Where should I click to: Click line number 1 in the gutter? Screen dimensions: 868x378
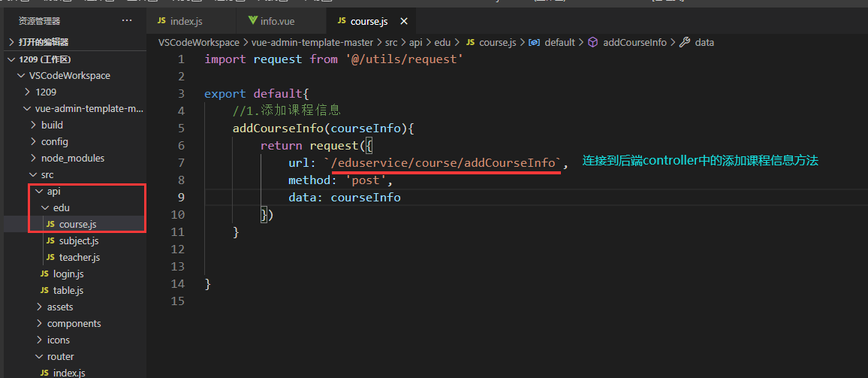coord(181,59)
